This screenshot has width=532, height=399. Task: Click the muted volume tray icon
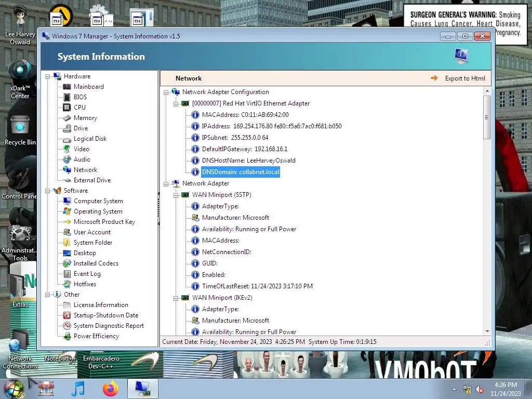point(480,390)
